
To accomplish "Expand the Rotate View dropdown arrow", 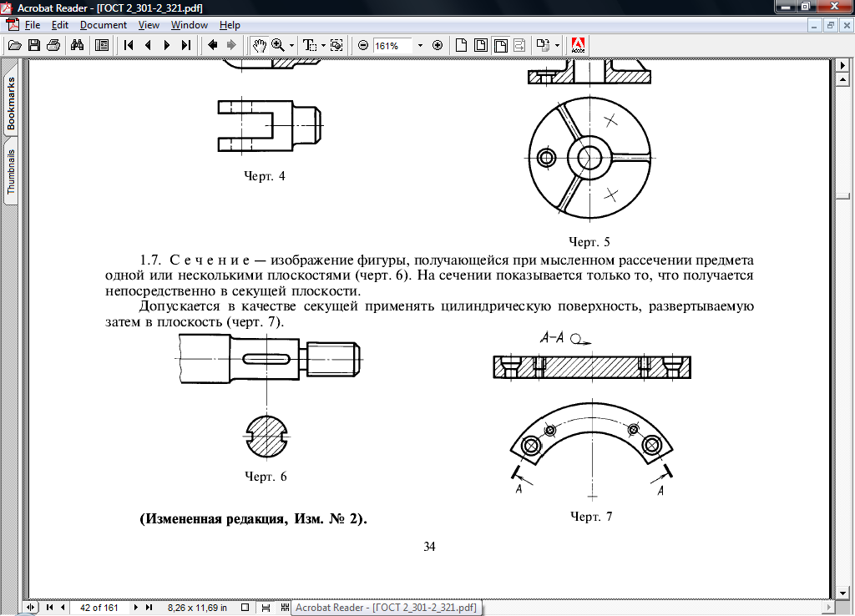I will (x=557, y=46).
